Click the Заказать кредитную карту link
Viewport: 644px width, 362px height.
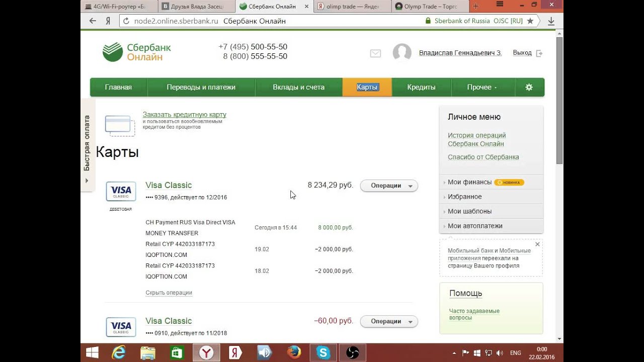185,115
